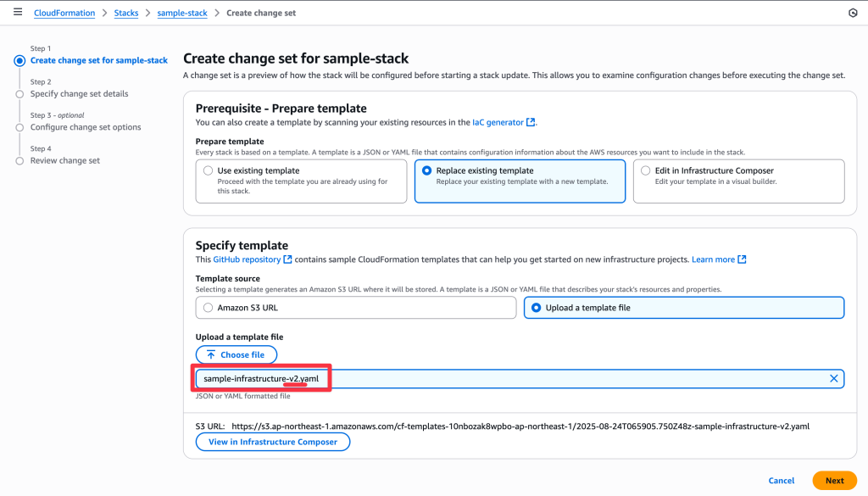This screenshot has width=868, height=496.
Task: Click View in Infrastructure Composer button
Action: (x=273, y=442)
